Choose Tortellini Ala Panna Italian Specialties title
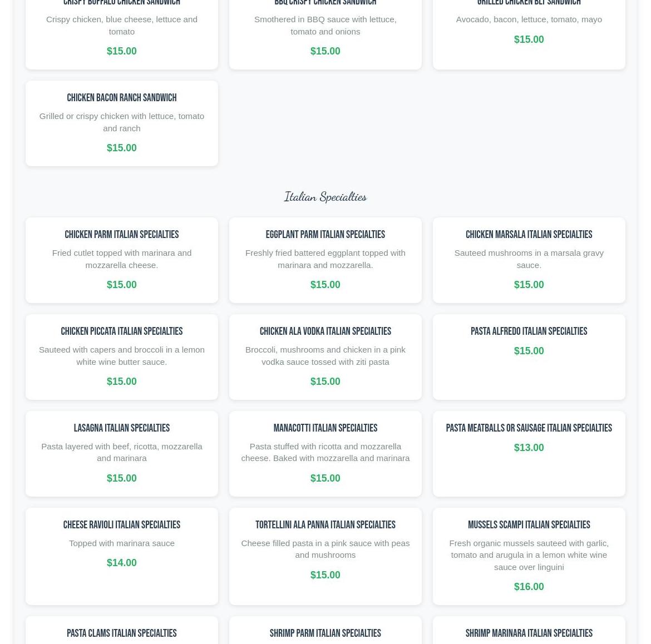Image resolution: width=651 pixels, height=644 pixels. pyautogui.click(x=325, y=525)
